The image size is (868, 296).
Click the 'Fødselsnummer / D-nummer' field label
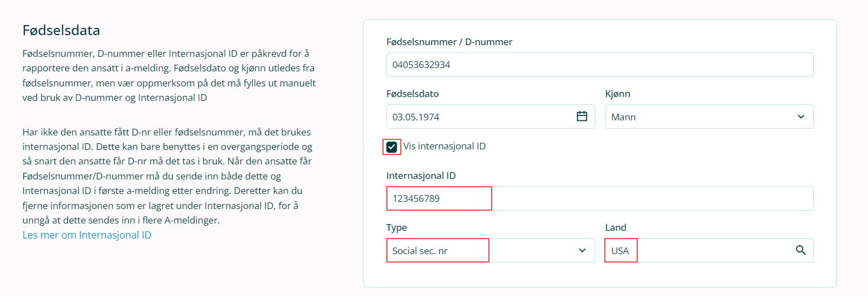(x=449, y=42)
